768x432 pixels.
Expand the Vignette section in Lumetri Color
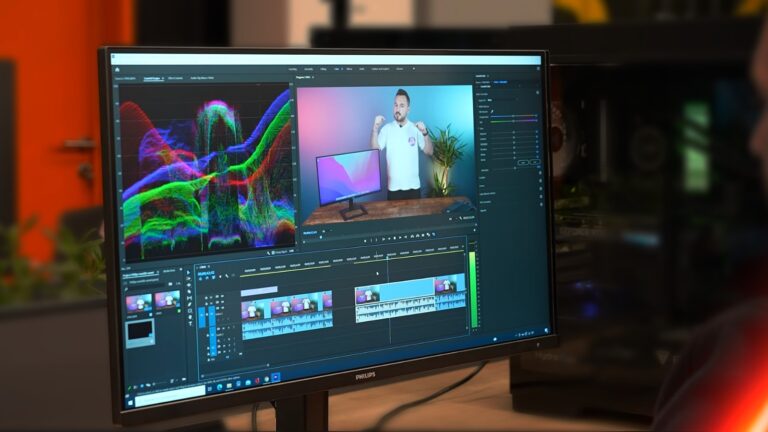pyautogui.click(x=483, y=211)
